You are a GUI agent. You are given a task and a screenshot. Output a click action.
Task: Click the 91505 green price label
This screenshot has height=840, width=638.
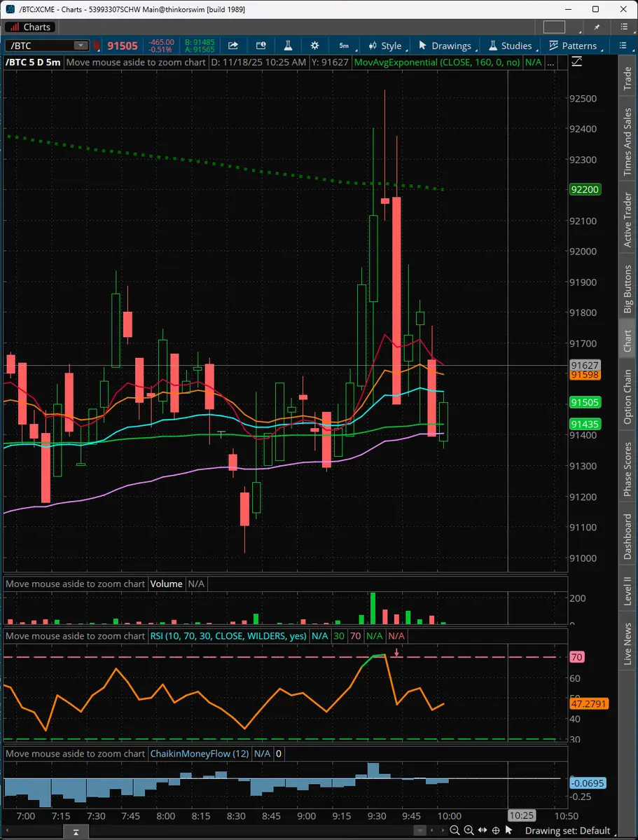pyautogui.click(x=585, y=402)
